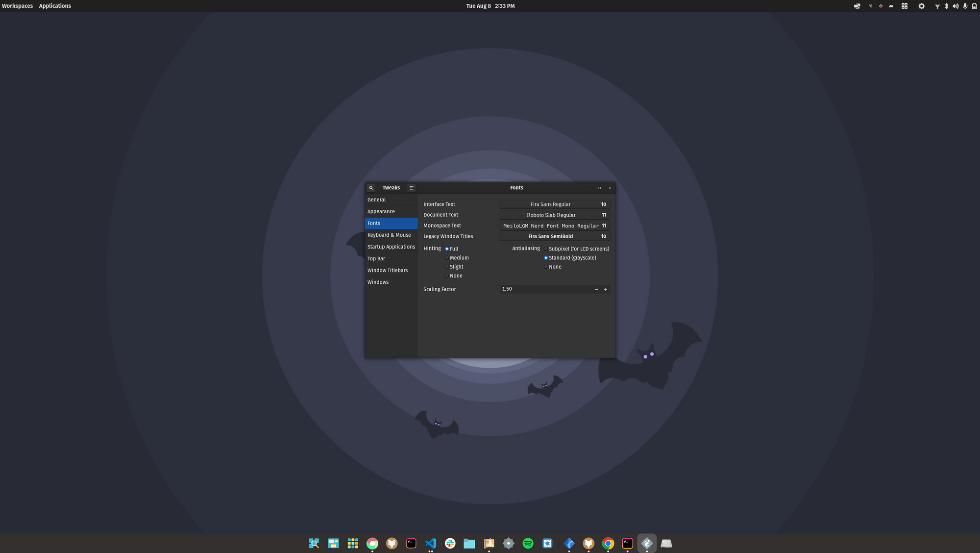This screenshot has height=553, width=980.
Task: Launch Pop!_Shop rocket icon in dock
Action: 489,543
